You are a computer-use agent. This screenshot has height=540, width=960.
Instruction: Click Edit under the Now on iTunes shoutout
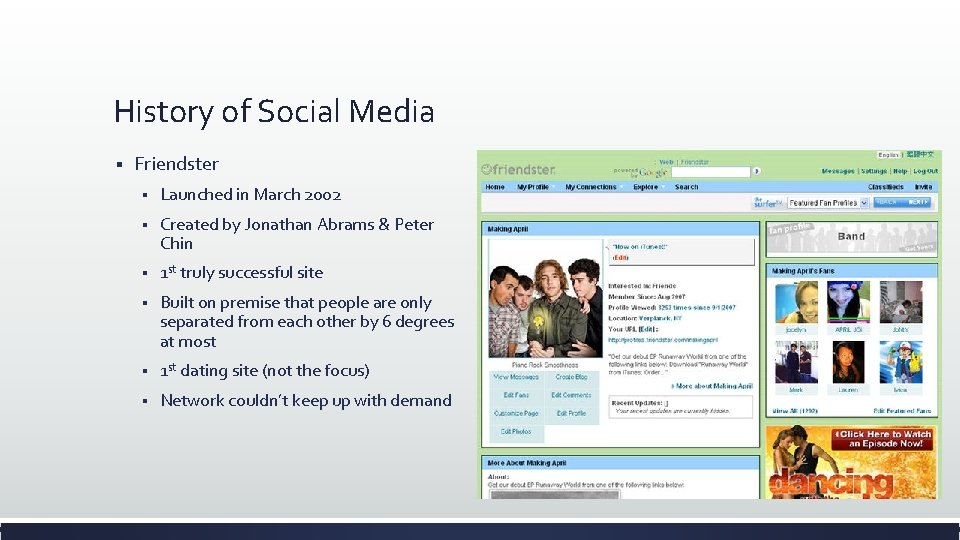tap(620, 258)
